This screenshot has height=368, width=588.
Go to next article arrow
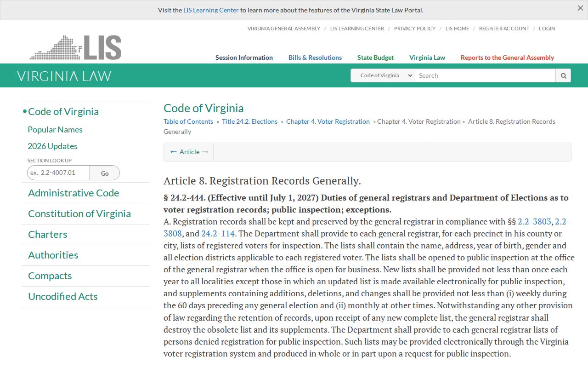[205, 152]
